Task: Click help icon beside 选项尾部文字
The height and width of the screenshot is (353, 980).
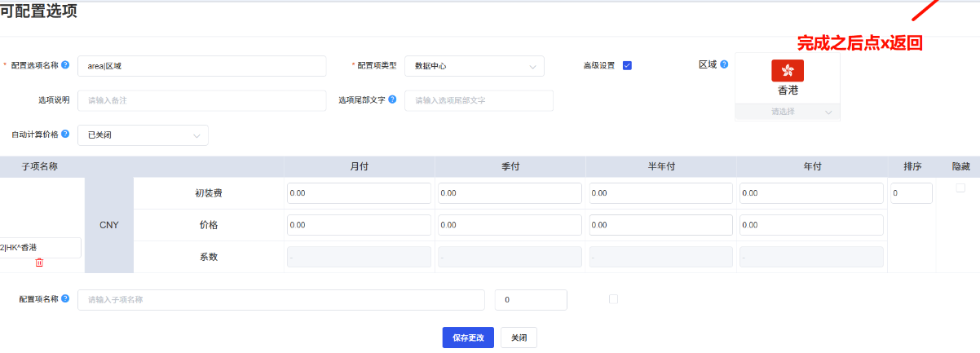Action: pyautogui.click(x=393, y=99)
